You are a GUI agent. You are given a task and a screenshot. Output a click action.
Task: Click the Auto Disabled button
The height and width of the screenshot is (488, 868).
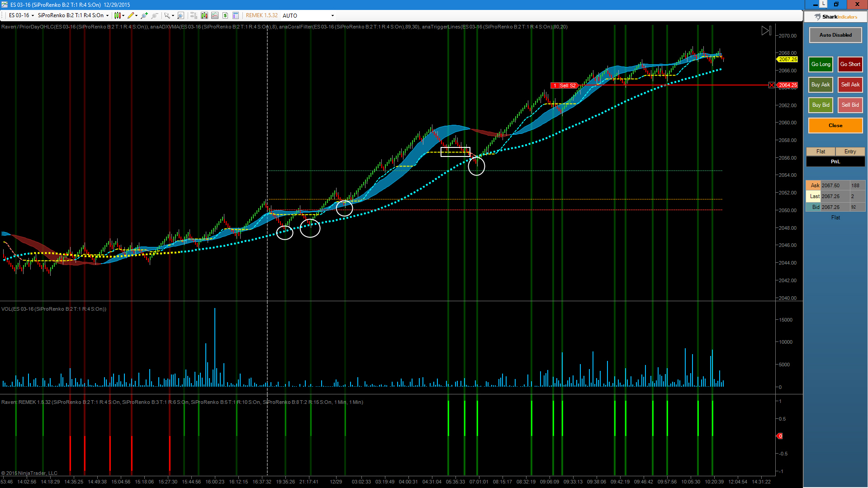[835, 35]
